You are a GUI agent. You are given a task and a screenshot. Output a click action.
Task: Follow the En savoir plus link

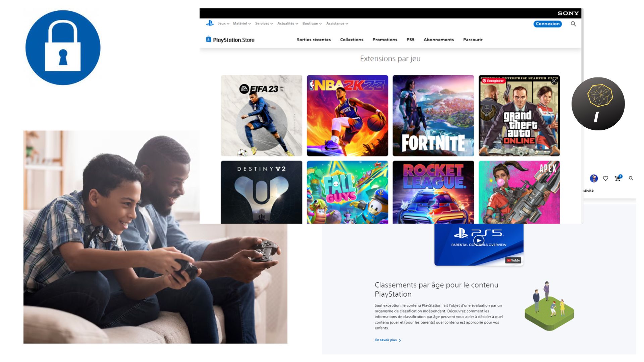[388, 340]
